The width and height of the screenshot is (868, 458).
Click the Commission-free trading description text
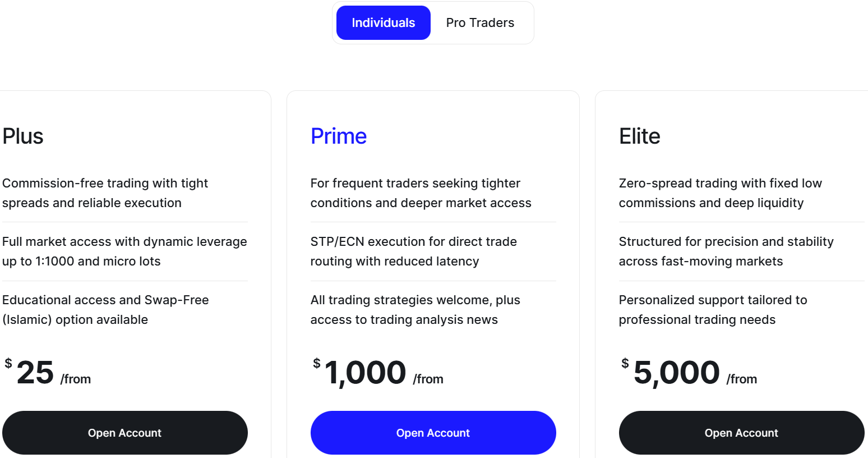[x=105, y=193]
